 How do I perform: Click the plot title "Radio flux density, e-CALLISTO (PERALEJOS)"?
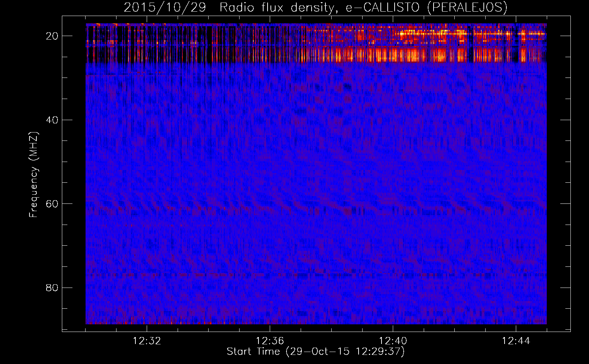(x=363, y=7)
